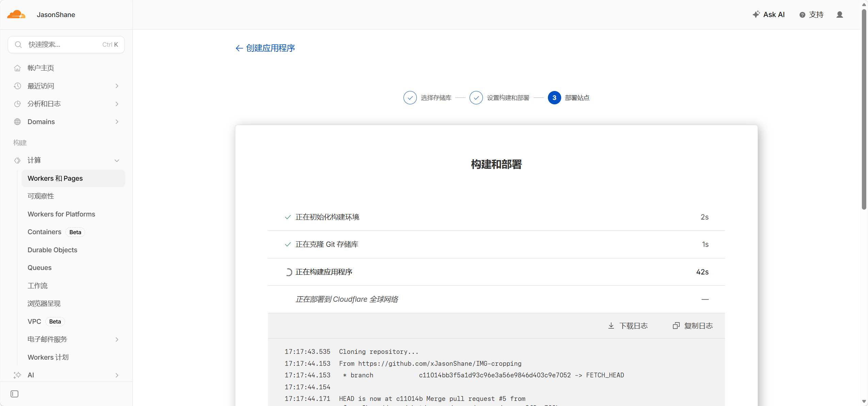Click the step 3 部署站点 circle

pyautogui.click(x=554, y=98)
